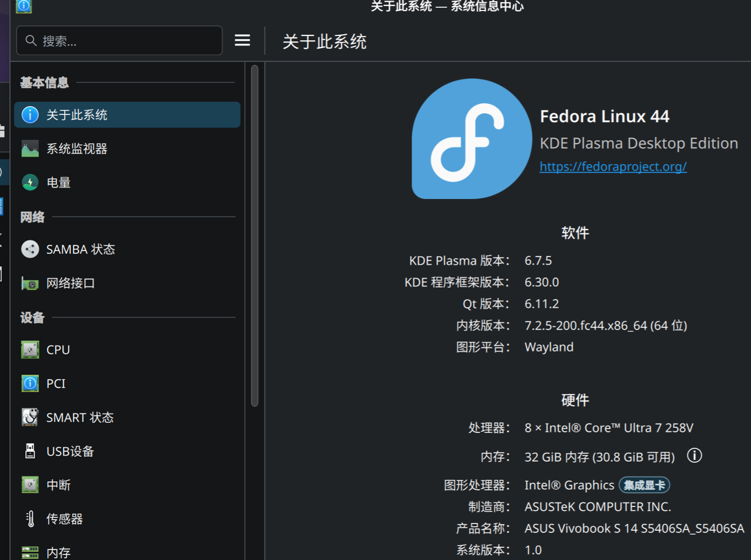
Task: Click the ASUS Vivobook S 14 product name
Action: pos(634,529)
